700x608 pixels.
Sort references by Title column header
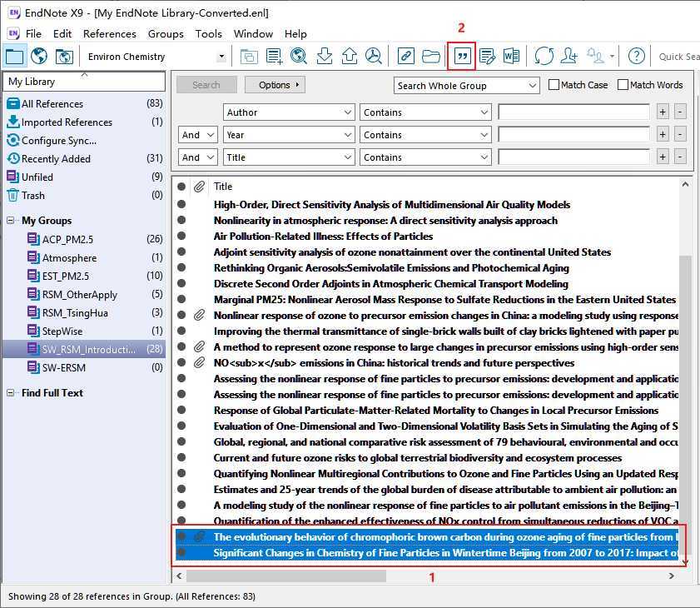(223, 187)
